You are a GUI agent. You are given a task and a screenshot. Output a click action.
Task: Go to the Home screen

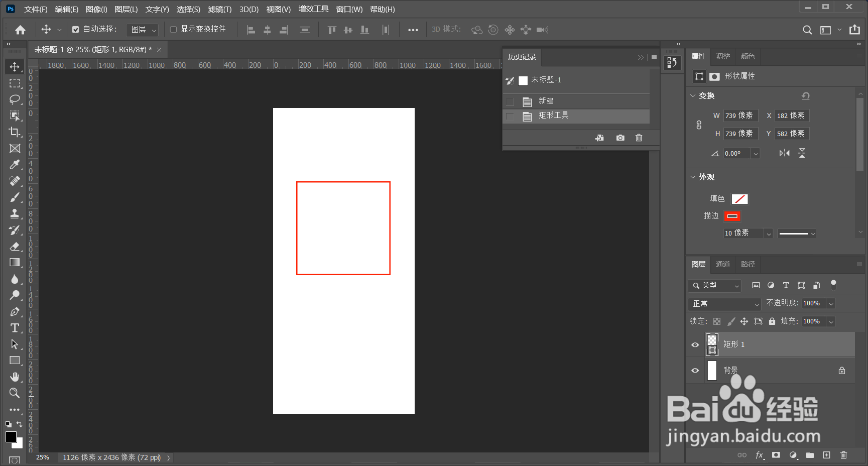tap(20, 30)
